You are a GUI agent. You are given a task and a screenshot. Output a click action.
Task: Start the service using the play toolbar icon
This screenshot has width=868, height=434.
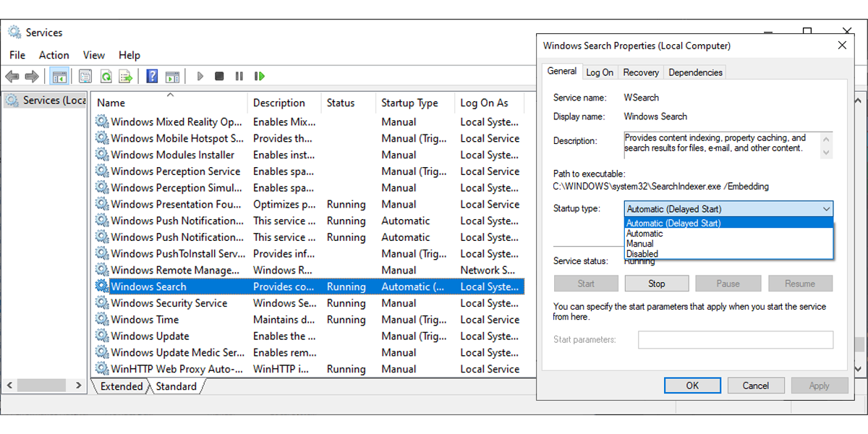200,76
